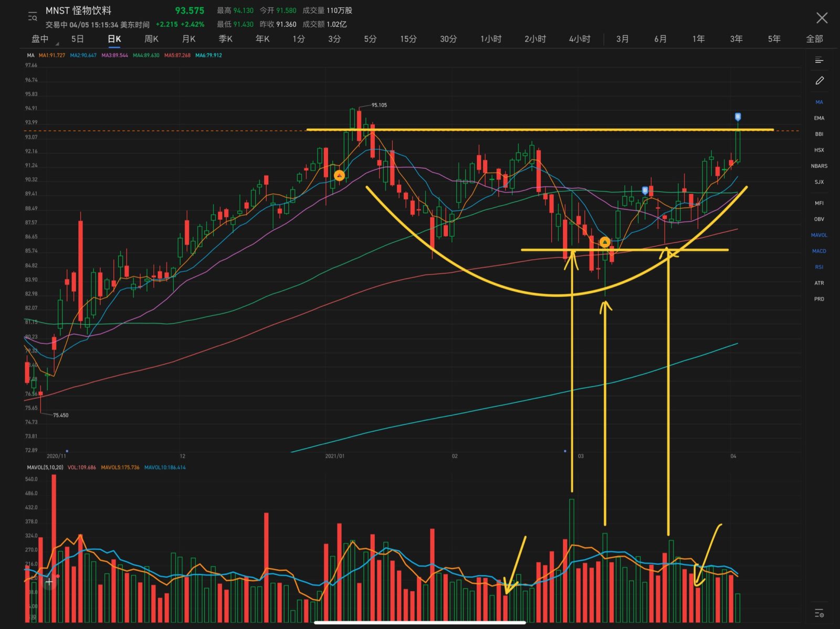840x629 pixels.
Task: Click the crosshair icon in the volume panel
Action: tap(49, 581)
